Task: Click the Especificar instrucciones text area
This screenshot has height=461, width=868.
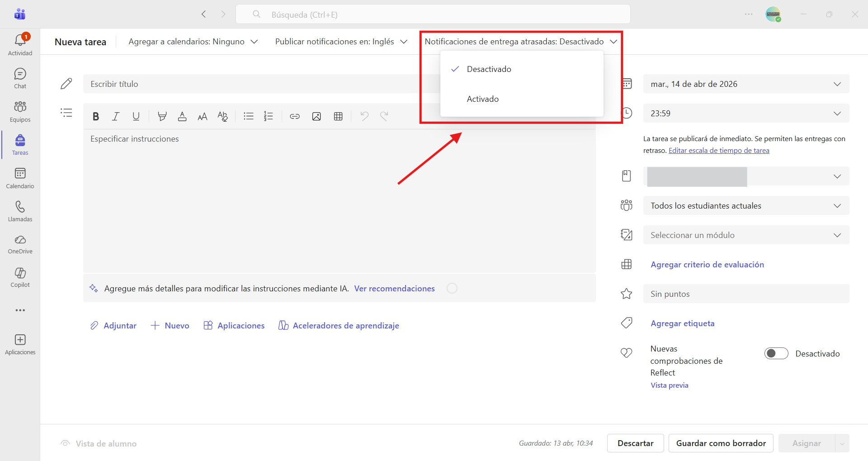Action: click(x=339, y=200)
